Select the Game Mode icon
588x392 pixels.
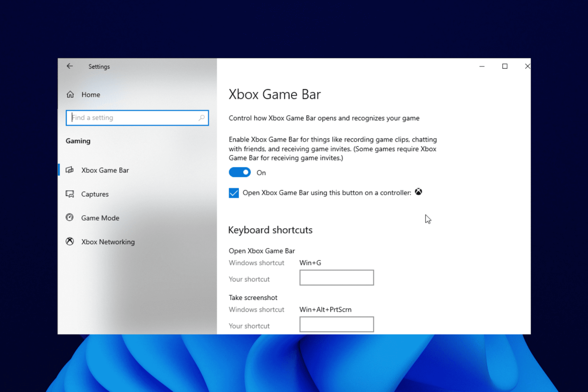[70, 217]
